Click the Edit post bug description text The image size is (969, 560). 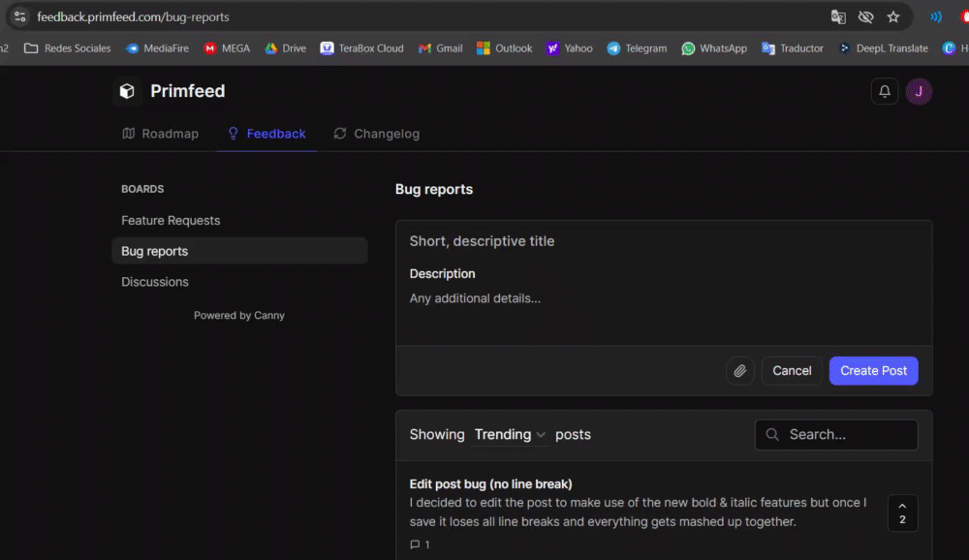click(638, 512)
